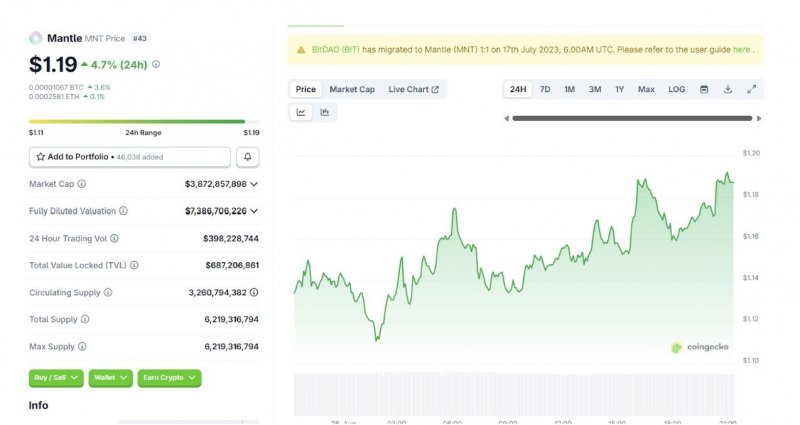Open the 24h price change info icon

156,64
